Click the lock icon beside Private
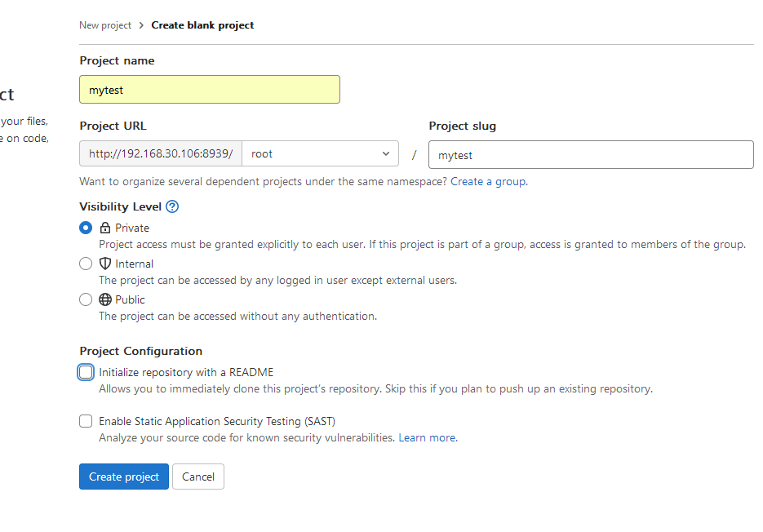Viewport: 763px width, 532px height. (x=105, y=228)
